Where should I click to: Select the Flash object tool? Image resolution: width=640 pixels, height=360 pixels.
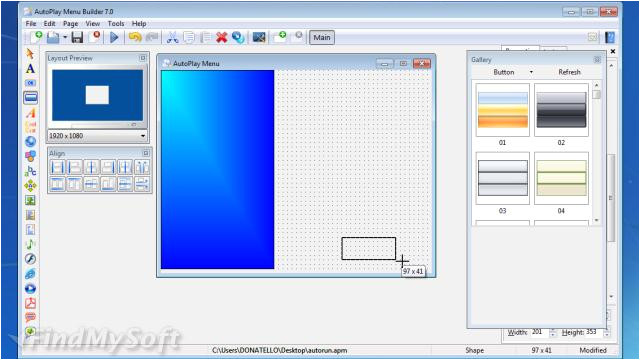(x=30, y=259)
